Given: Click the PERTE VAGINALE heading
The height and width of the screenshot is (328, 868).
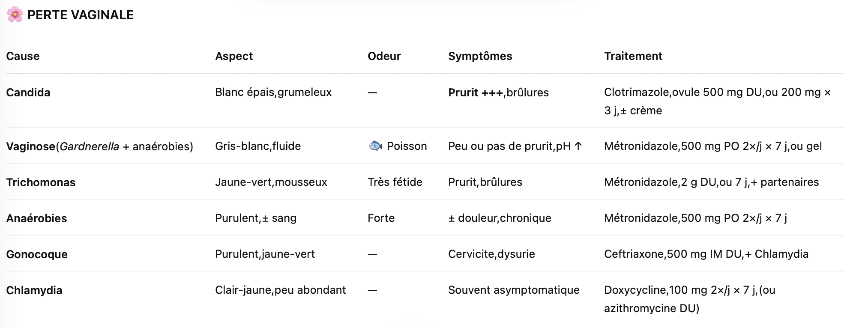Looking at the screenshot, I should pyautogui.click(x=81, y=15).
